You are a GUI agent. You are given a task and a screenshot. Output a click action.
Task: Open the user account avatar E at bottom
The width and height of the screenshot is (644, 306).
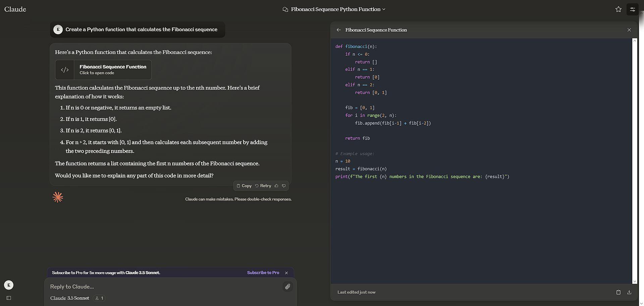(x=9, y=285)
